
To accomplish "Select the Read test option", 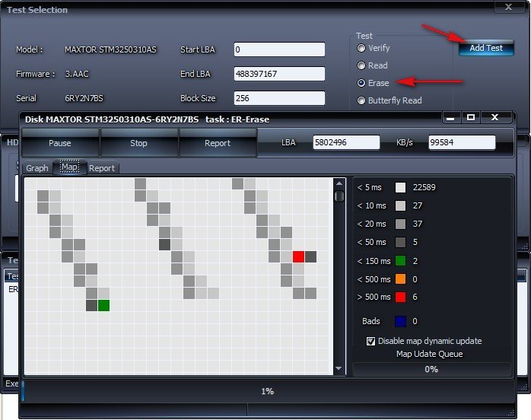I will [x=361, y=65].
